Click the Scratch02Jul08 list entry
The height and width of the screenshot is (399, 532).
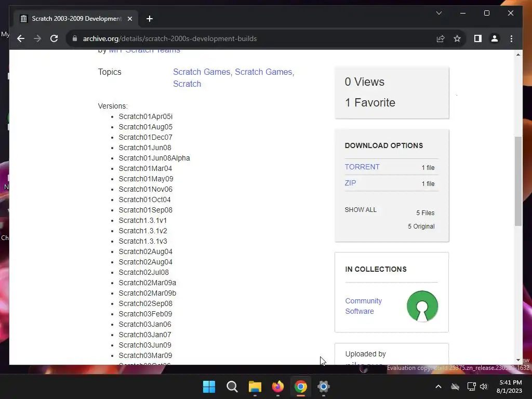[x=143, y=272]
